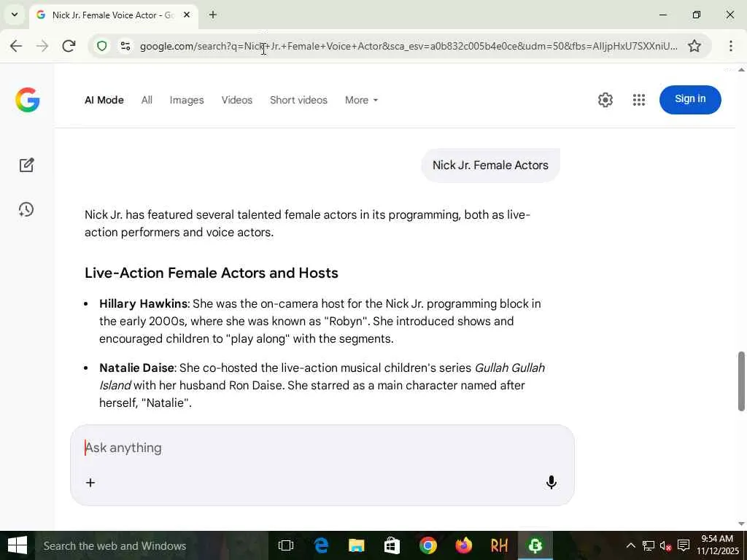Image resolution: width=747 pixels, height=560 pixels.
Task: Open Task View in the taskbar
Action: pos(286,545)
